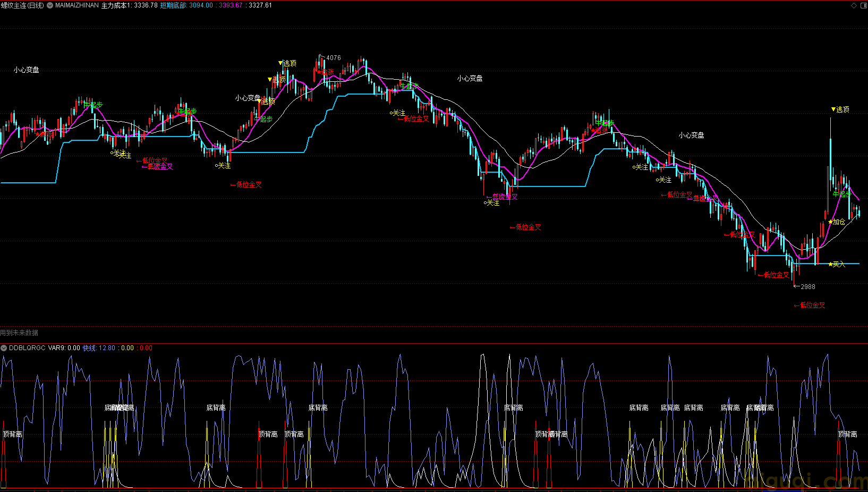
Task: Open the DDBLQRGC indicator dropdown arrow
Action: 4,348
